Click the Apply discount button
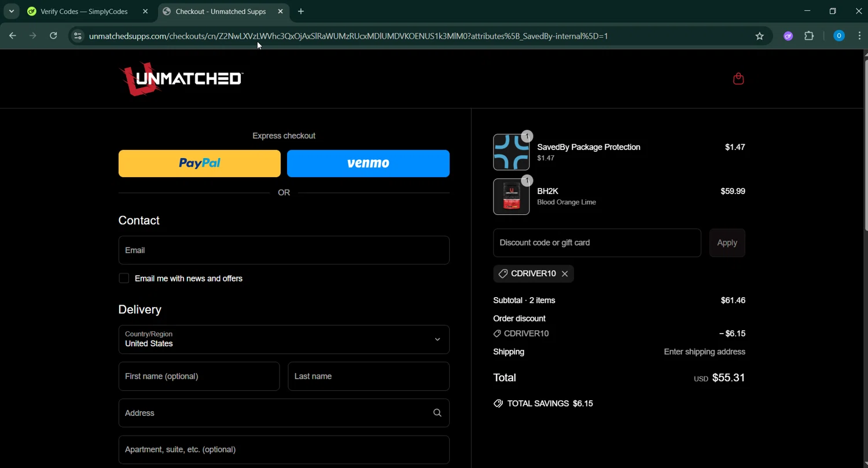The height and width of the screenshot is (468, 868). tap(727, 243)
